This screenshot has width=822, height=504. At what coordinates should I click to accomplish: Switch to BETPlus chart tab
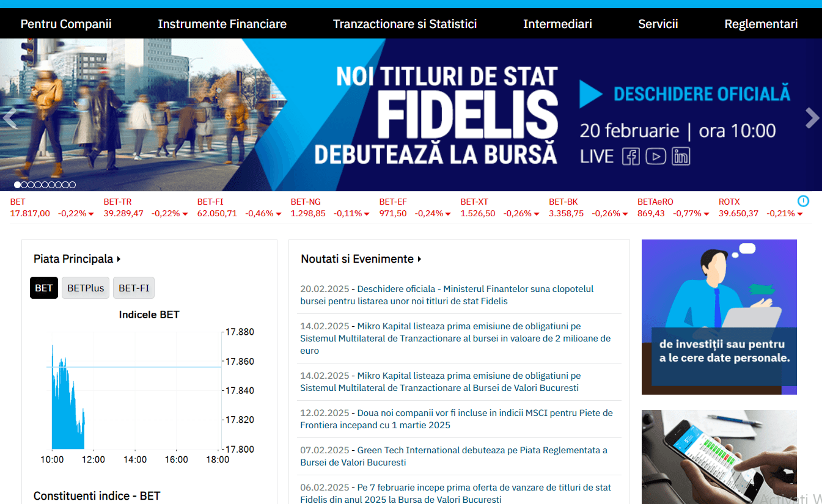point(86,288)
